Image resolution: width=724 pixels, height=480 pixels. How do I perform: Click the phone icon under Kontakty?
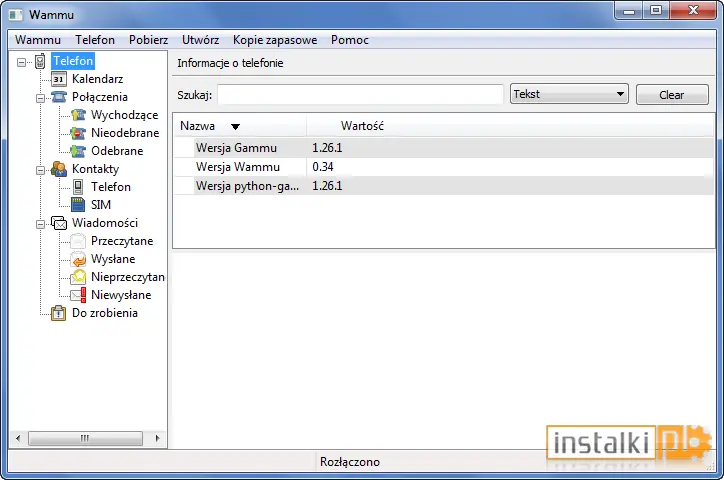click(x=78, y=187)
